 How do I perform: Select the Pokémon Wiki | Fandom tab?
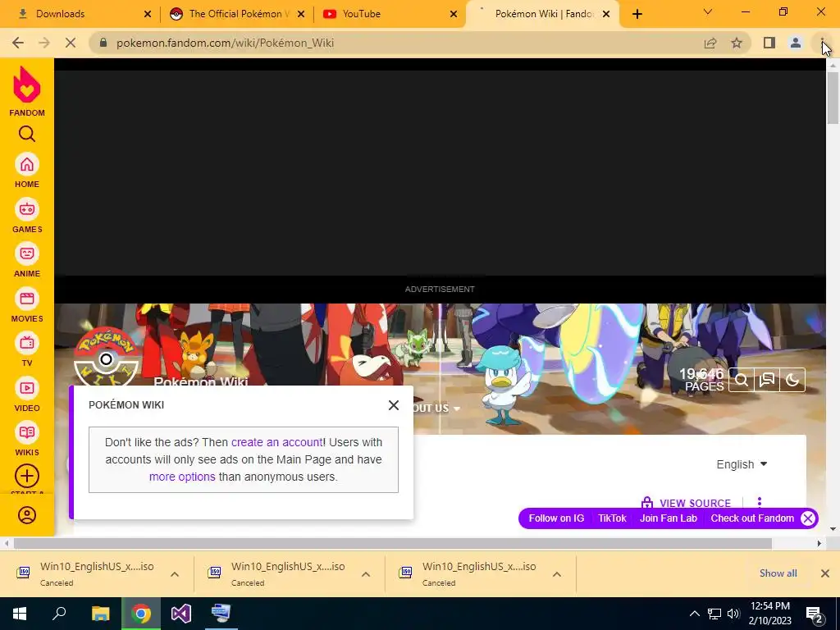tap(542, 14)
